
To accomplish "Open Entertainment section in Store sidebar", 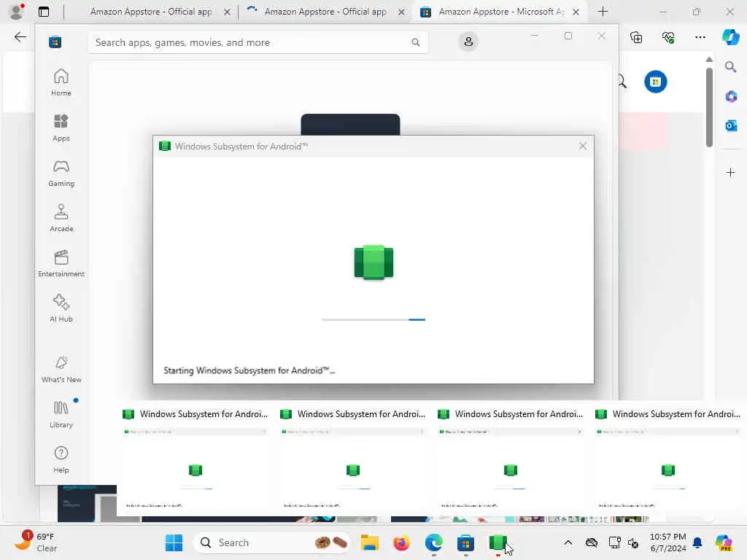I will coord(61,264).
